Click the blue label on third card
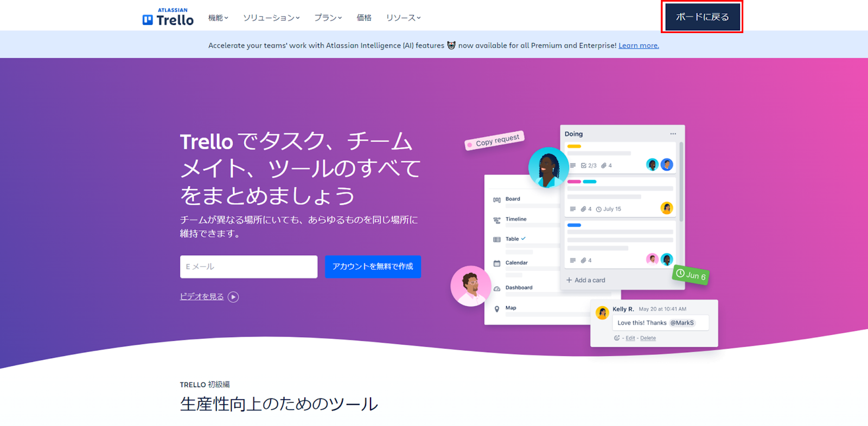The width and height of the screenshot is (868, 426). (574, 225)
